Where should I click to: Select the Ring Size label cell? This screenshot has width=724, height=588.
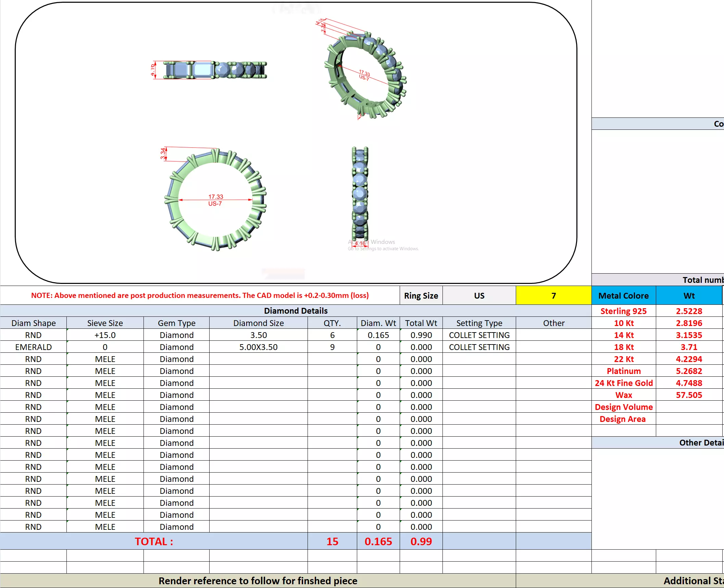[421, 296]
